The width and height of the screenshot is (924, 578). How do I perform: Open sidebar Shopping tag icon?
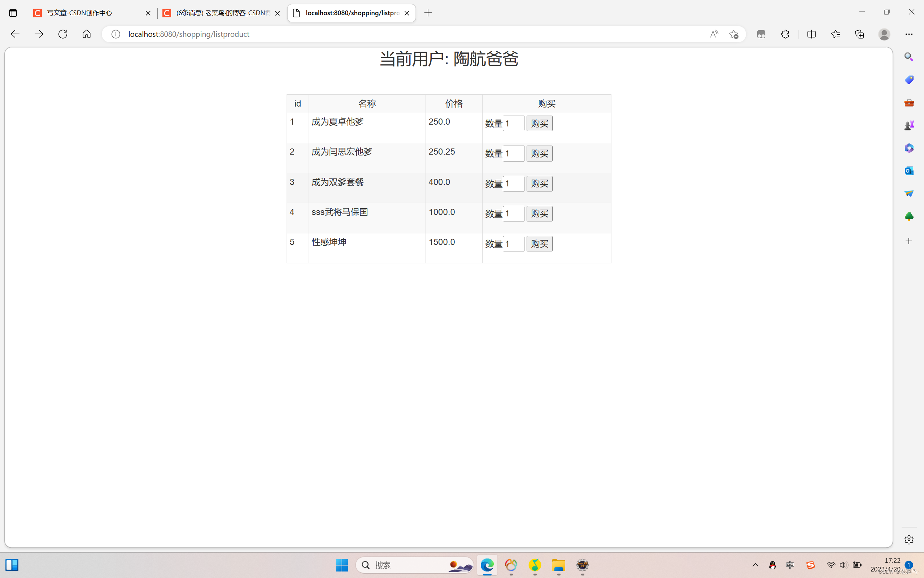[x=909, y=79]
